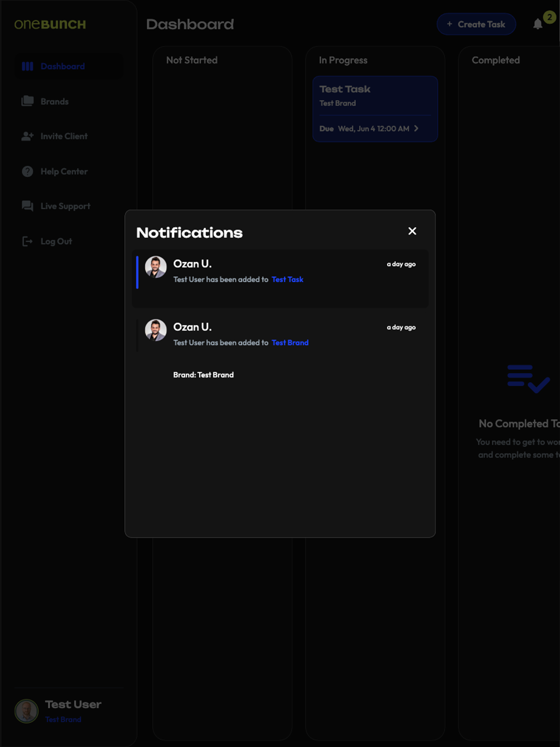The width and height of the screenshot is (560, 747).
Task: Click the Completed column heading
Action: coord(495,60)
